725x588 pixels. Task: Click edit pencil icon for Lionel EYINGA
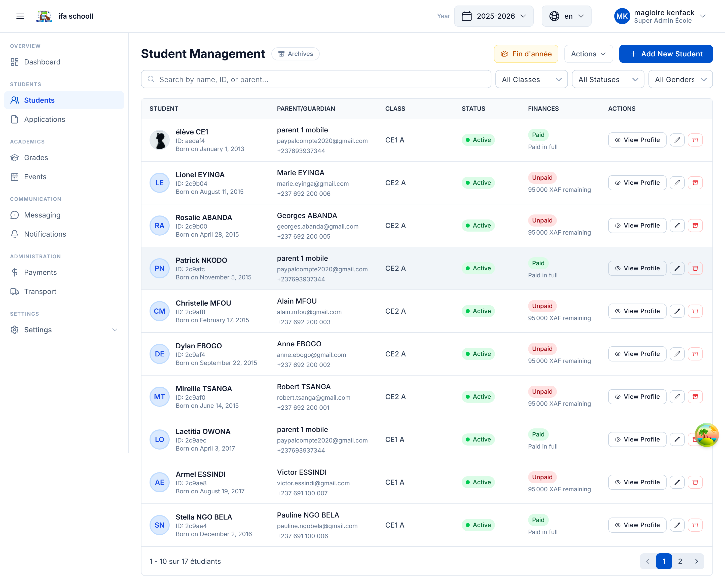pyautogui.click(x=677, y=183)
